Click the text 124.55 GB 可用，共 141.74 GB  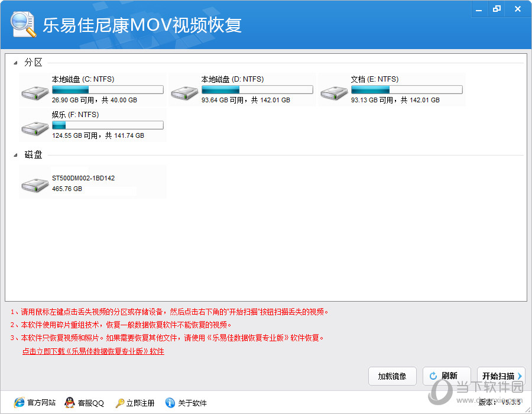98,136
